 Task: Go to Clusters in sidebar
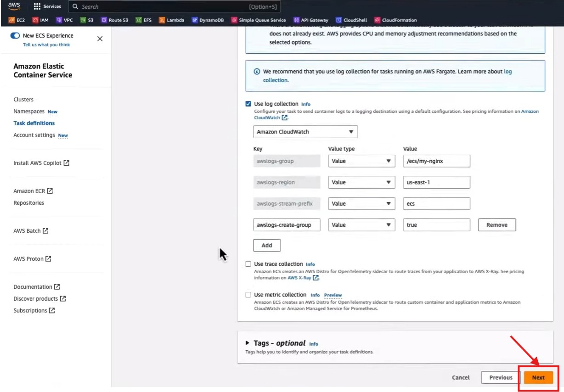[x=23, y=100]
